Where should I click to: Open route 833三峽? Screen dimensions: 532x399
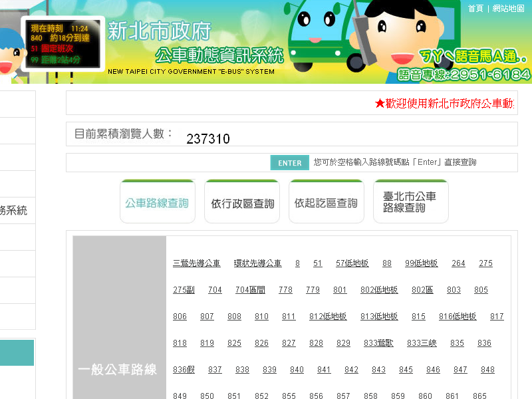click(422, 343)
